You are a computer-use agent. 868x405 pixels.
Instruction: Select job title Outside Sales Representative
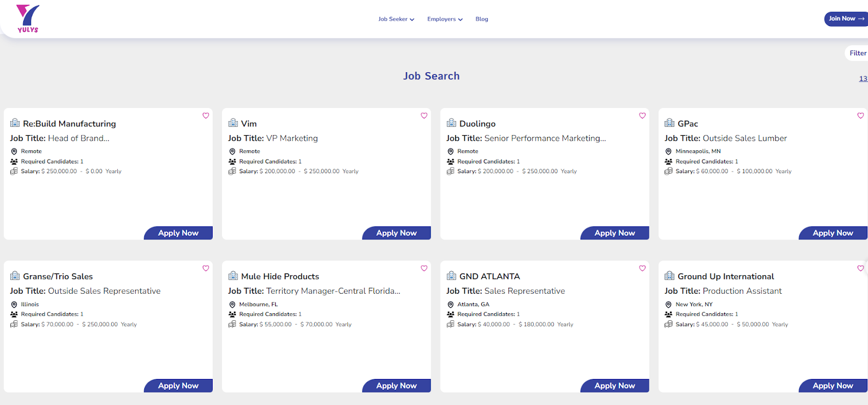[104, 291]
